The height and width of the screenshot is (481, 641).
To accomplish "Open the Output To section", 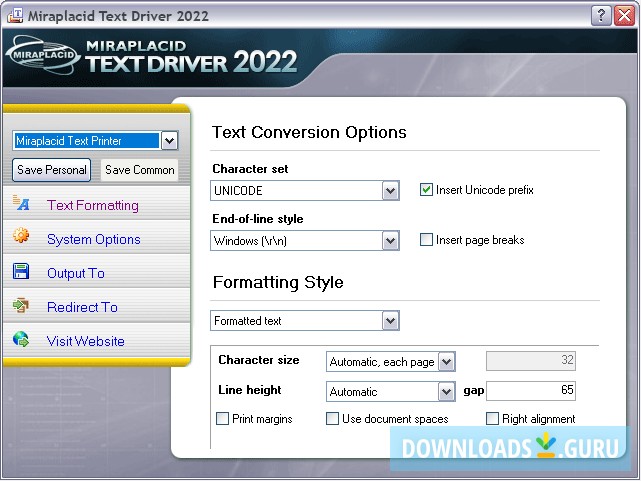I will click(x=76, y=273).
